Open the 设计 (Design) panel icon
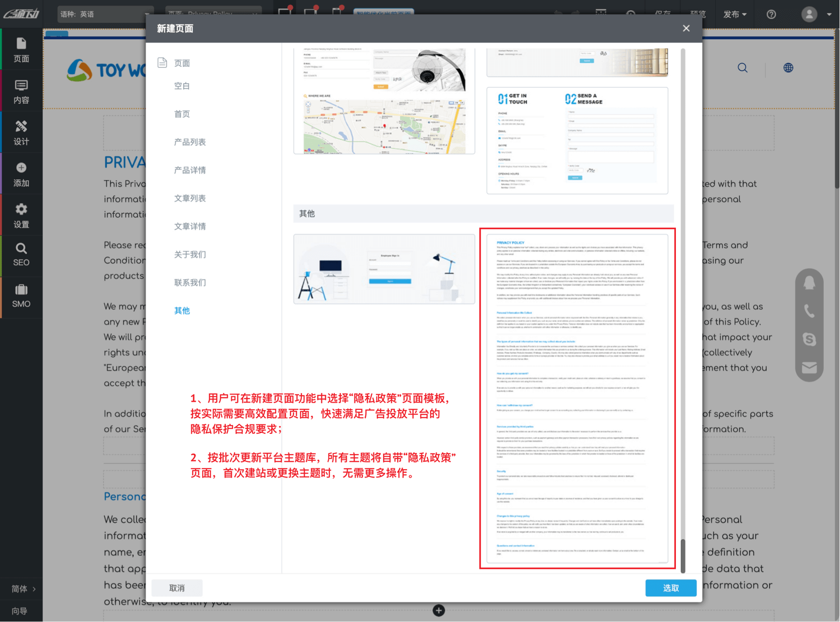This screenshot has height=622, width=840. (21, 132)
